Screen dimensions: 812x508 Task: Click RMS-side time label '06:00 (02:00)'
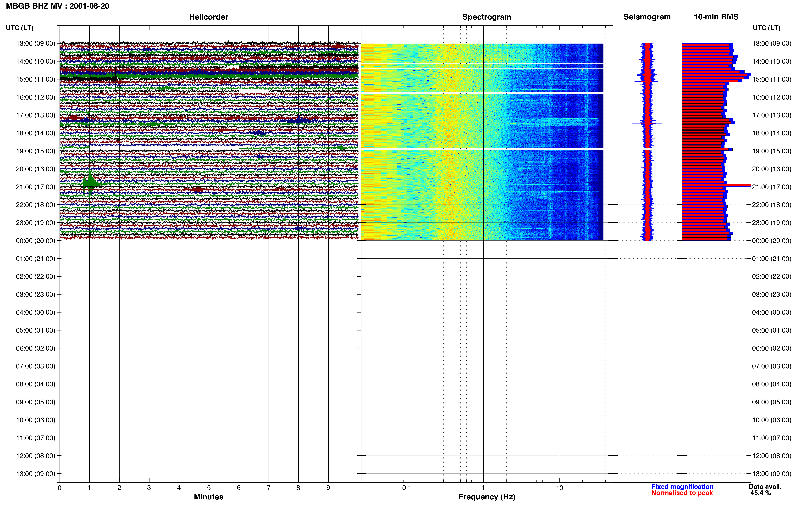click(x=772, y=348)
